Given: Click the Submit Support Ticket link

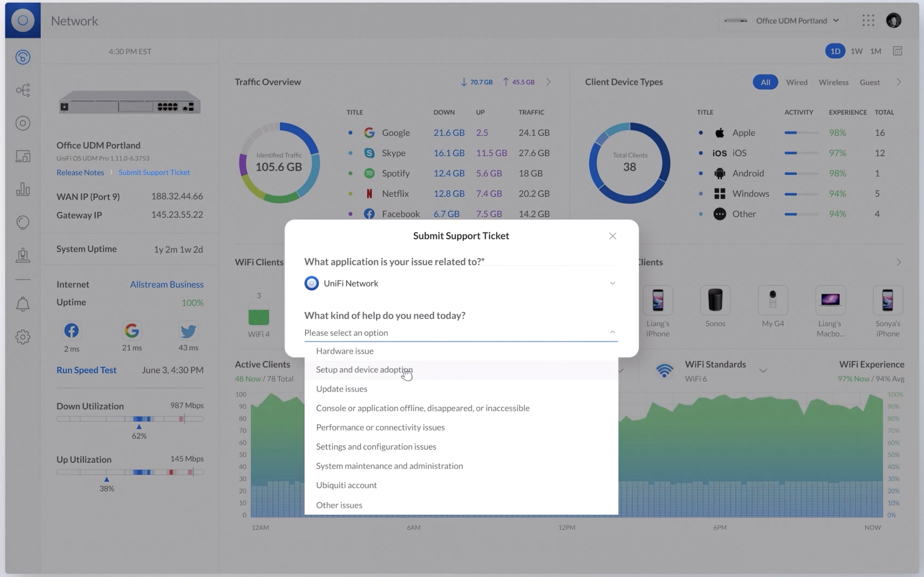Looking at the screenshot, I should 154,172.
